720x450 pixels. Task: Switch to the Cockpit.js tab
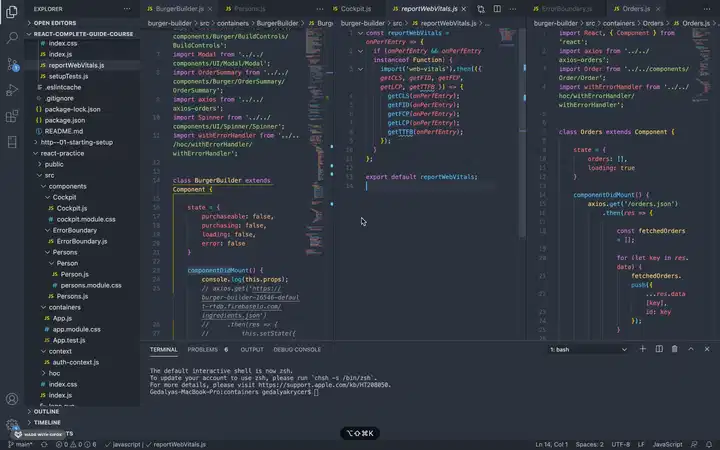355,9
